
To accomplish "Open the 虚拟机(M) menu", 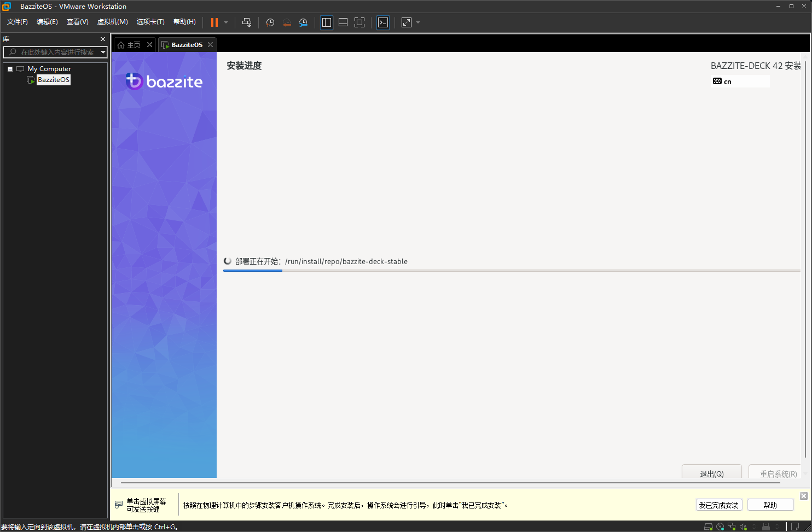I will (112, 22).
